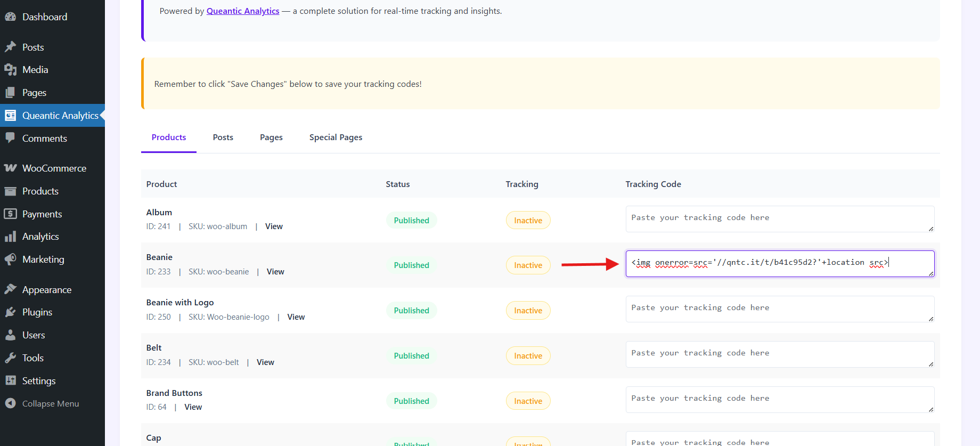Click Brand Buttons tracking code field
The width and height of the screenshot is (980, 446).
[x=780, y=400]
